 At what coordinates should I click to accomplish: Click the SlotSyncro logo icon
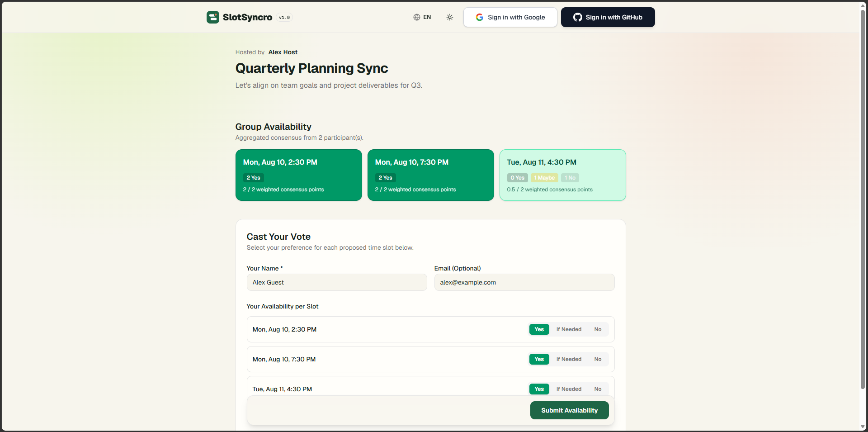click(x=213, y=17)
